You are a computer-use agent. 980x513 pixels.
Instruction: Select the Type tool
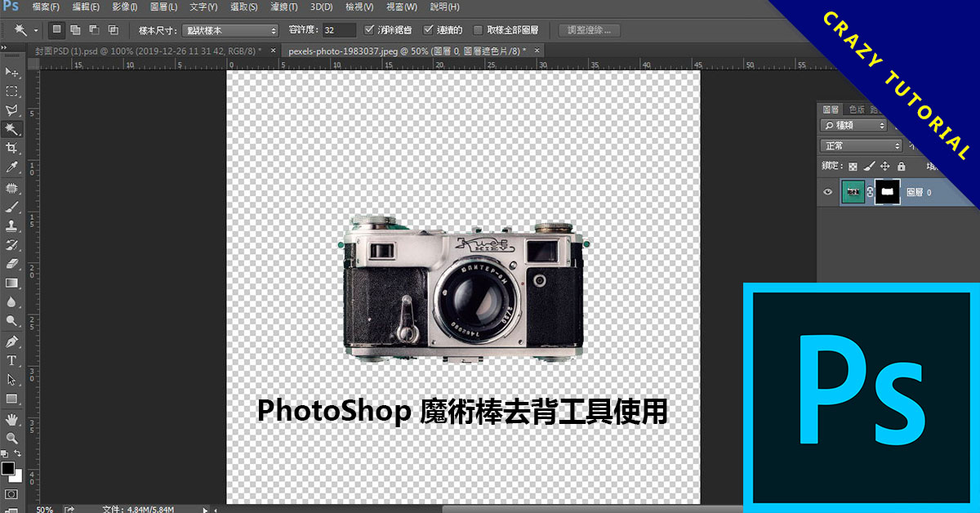click(x=11, y=360)
